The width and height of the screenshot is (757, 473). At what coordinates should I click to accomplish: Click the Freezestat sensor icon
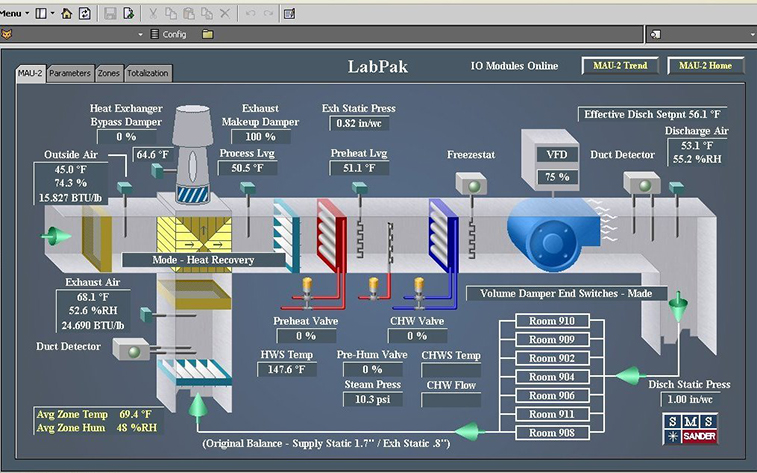469,183
